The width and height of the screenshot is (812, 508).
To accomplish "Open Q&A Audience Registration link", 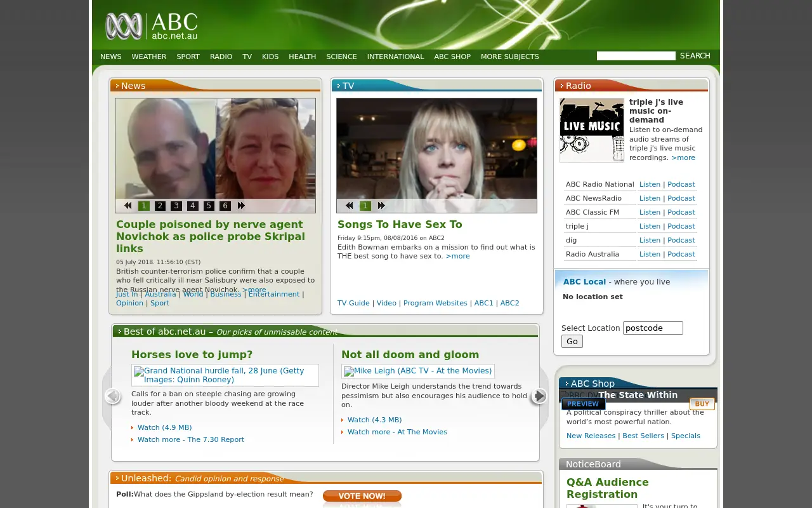I will tap(608, 488).
